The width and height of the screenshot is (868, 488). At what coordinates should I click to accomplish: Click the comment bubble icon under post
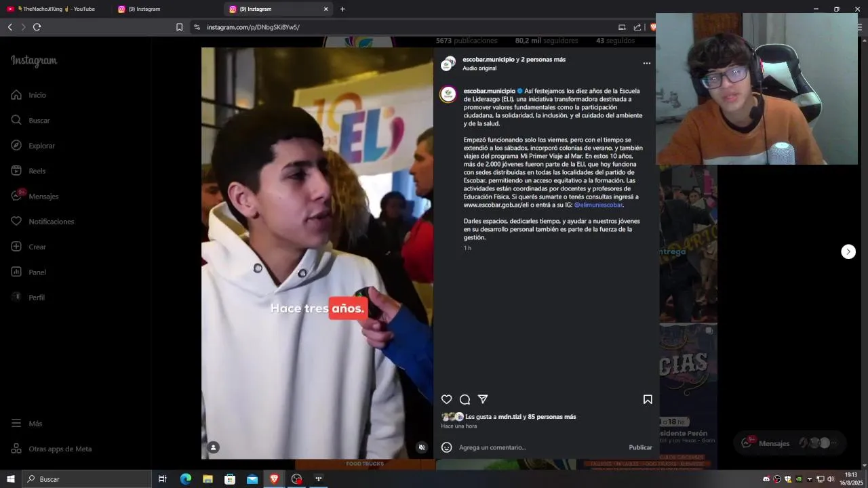tap(465, 399)
